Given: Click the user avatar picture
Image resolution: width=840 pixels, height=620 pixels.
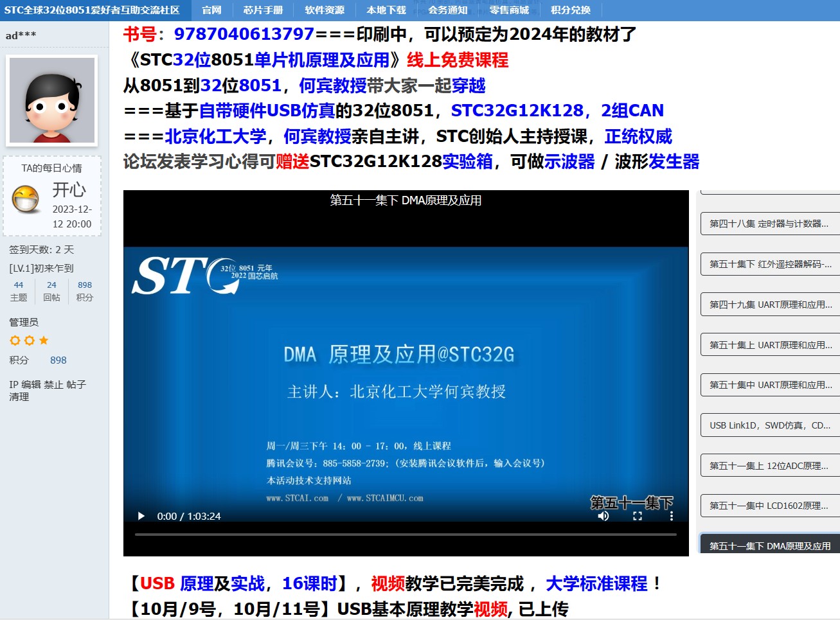Looking at the screenshot, I should 51,100.
